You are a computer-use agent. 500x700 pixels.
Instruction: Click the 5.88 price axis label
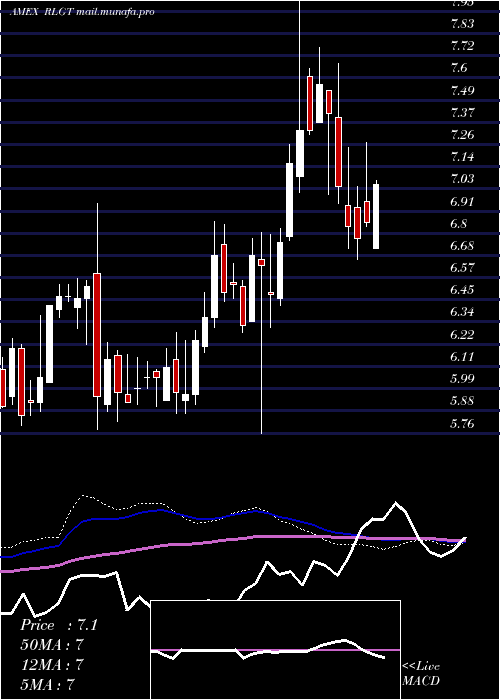coord(462,401)
